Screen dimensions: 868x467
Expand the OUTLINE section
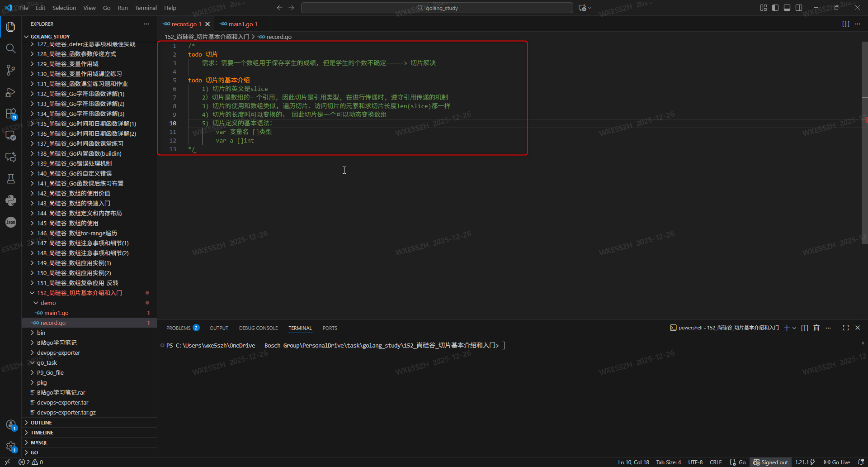41,423
